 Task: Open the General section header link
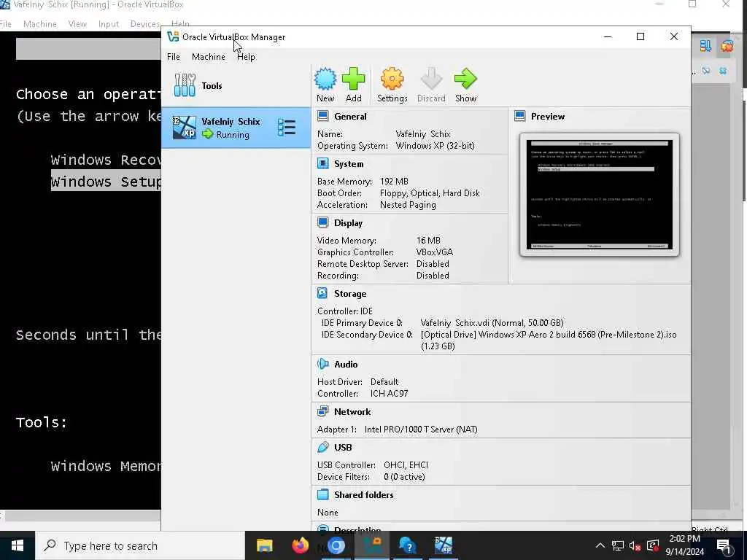(x=350, y=116)
